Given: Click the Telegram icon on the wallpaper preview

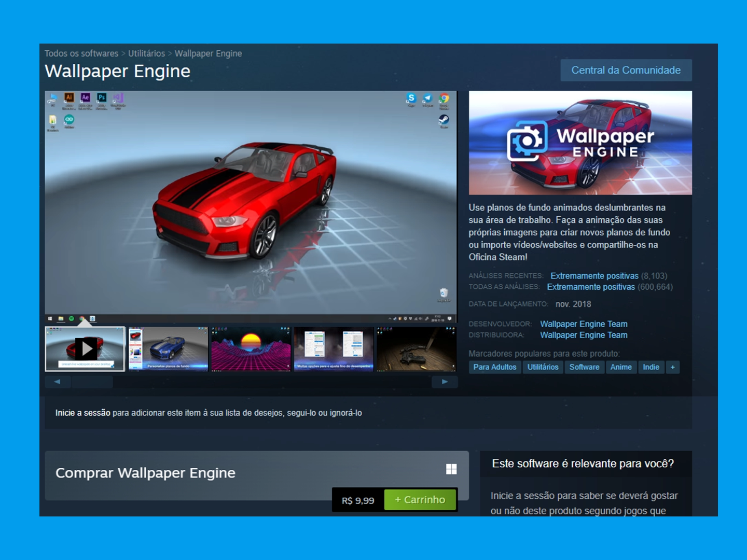Looking at the screenshot, I should click(427, 97).
